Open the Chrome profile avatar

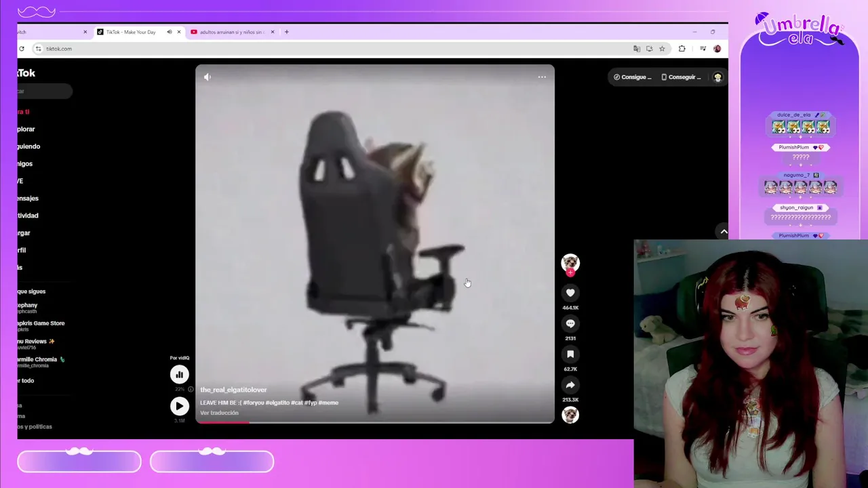[x=717, y=49]
